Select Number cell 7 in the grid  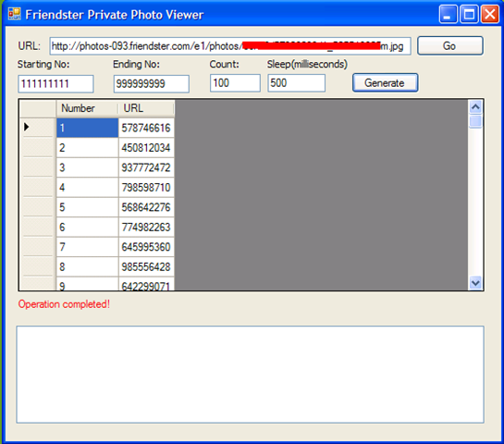88,247
